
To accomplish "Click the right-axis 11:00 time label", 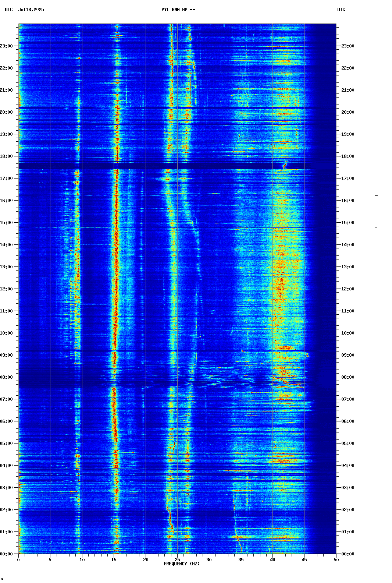I will pos(348,311).
